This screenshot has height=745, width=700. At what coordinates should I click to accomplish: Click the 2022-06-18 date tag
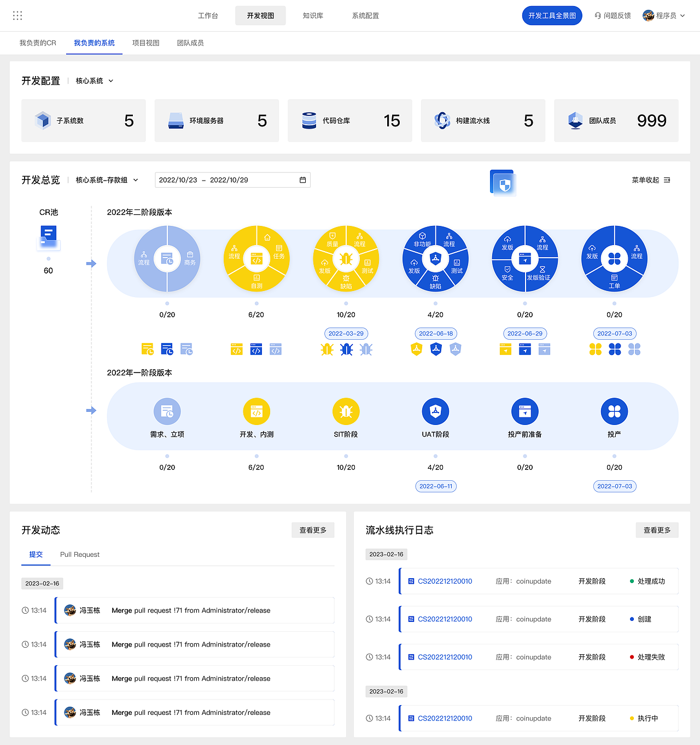click(435, 334)
